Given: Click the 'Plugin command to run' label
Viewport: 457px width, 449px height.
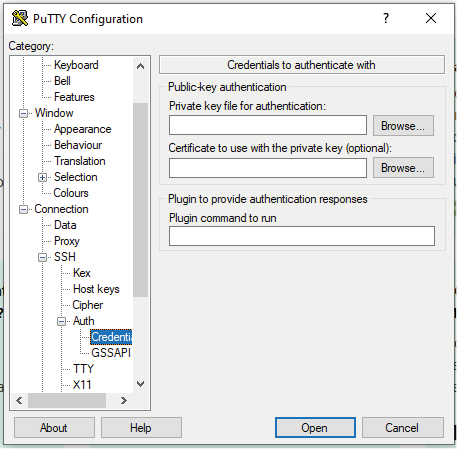Looking at the screenshot, I should pyautogui.click(x=223, y=218).
